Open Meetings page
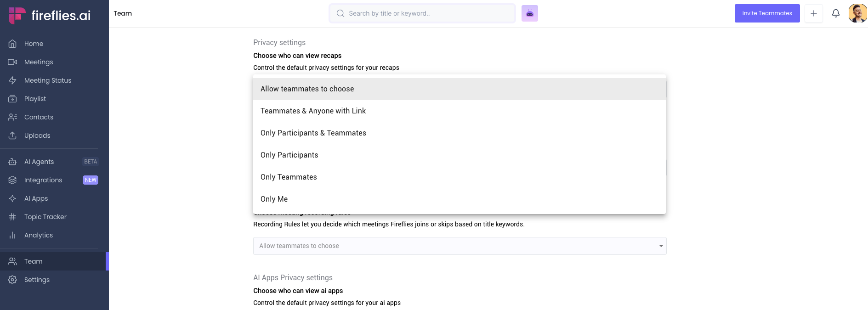This screenshot has height=310, width=868. coord(39,62)
